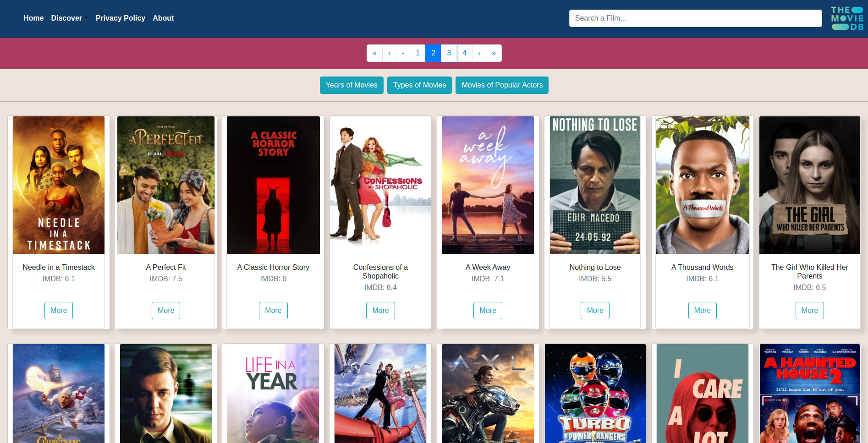The height and width of the screenshot is (443, 868).
Task: Open Years of Movies filter
Action: coord(352,85)
